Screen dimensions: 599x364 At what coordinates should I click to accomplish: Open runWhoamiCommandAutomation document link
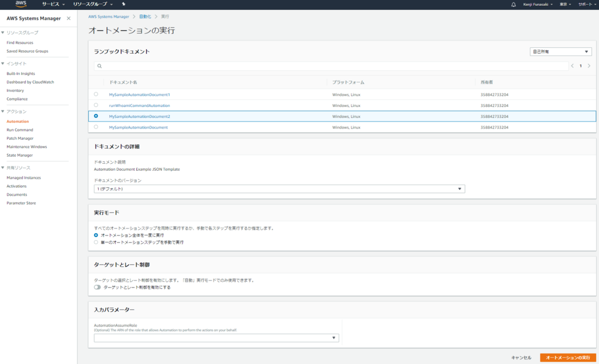pos(139,105)
